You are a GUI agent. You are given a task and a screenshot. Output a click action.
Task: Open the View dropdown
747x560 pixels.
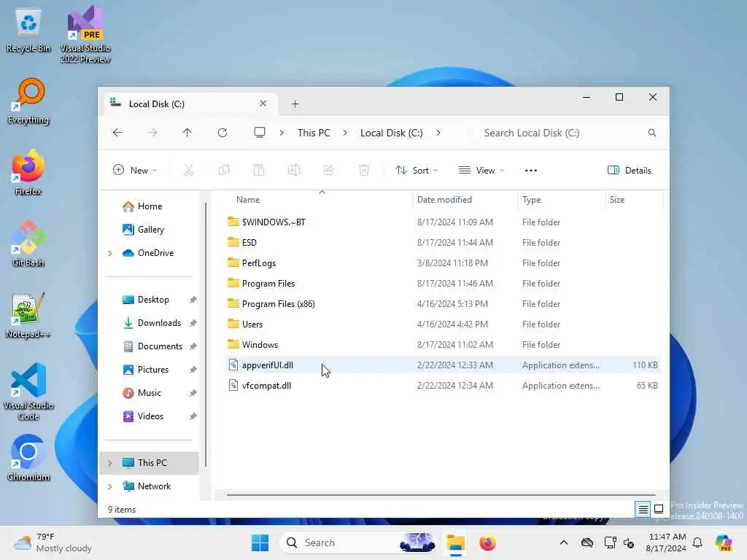click(x=481, y=170)
